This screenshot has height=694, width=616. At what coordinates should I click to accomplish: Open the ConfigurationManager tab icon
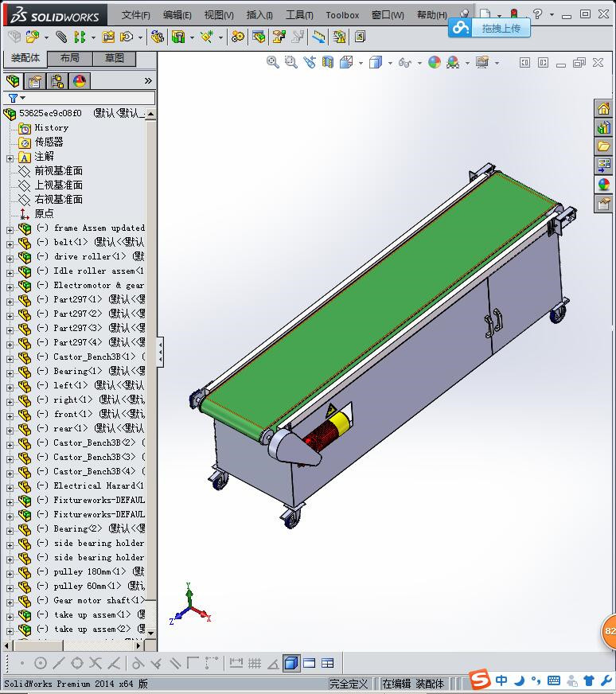point(57,81)
